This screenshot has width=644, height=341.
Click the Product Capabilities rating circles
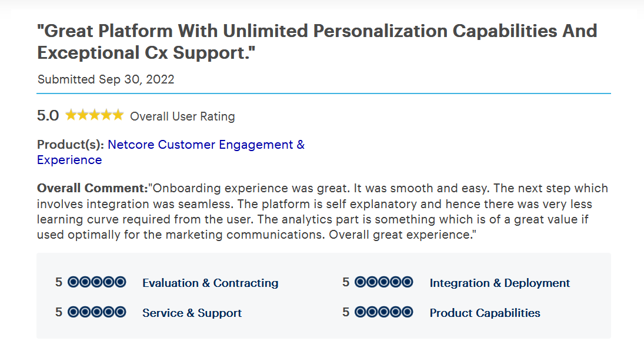pyautogui.click(x=383, y=312)
